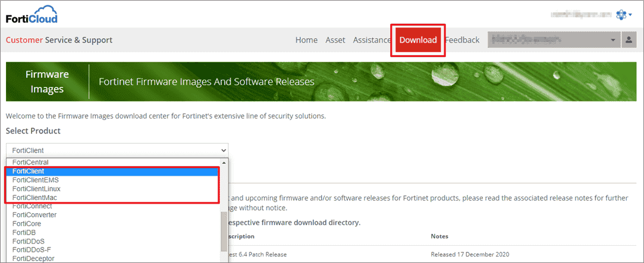Click the Notes column header
Image resolution: width=644 pixels, height=263 pixels.
[439, 236]
